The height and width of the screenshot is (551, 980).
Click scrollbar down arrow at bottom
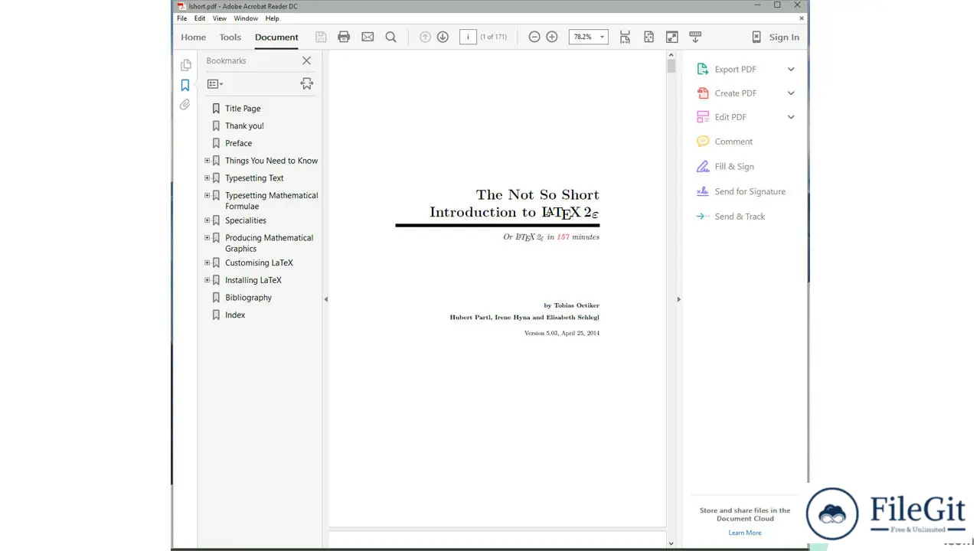(671, 543)
